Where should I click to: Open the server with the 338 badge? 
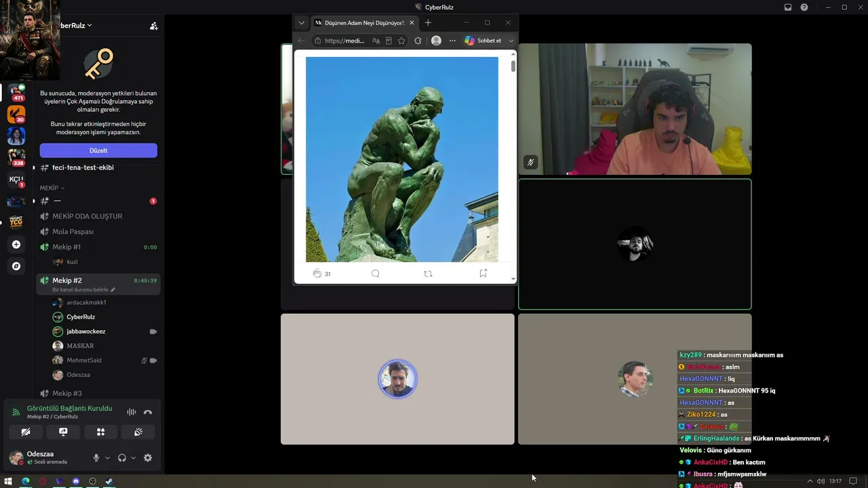16,157
